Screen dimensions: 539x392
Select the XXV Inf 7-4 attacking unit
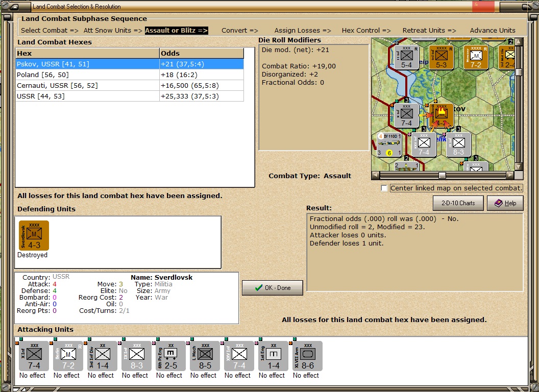(x=238, y=357)
